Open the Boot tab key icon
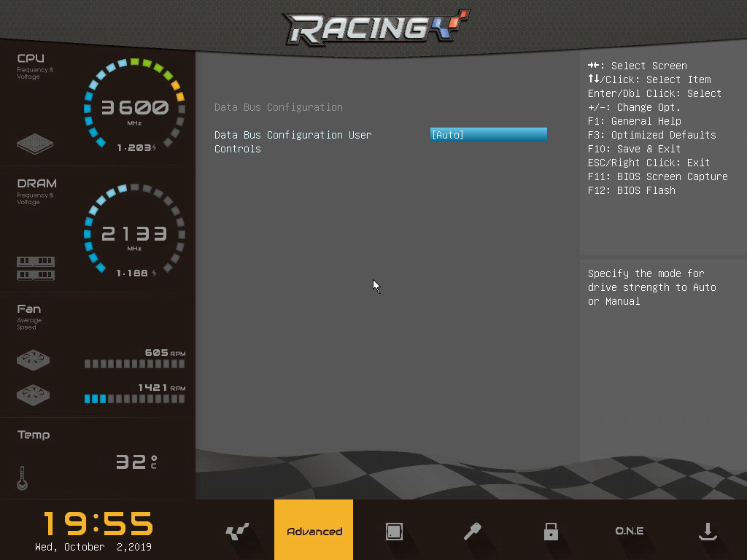This screenshot has height=560, width=747. pyautogui.click(x=472, y=531)
